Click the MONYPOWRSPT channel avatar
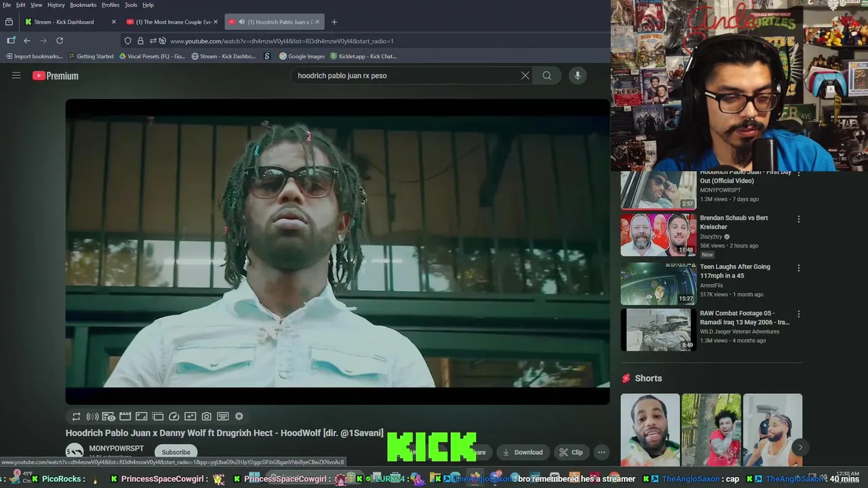 (x=75, y=451)
